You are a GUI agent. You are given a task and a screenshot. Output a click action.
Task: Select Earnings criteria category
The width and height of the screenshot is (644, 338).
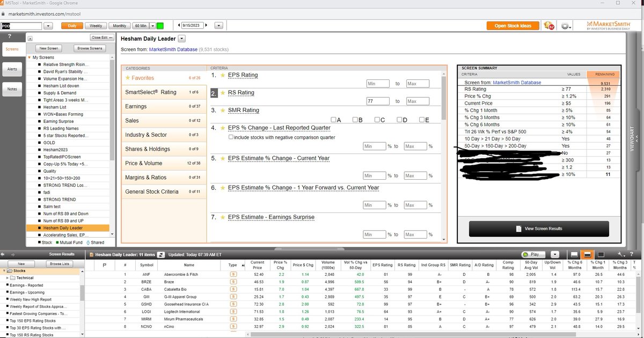point(163,106)
